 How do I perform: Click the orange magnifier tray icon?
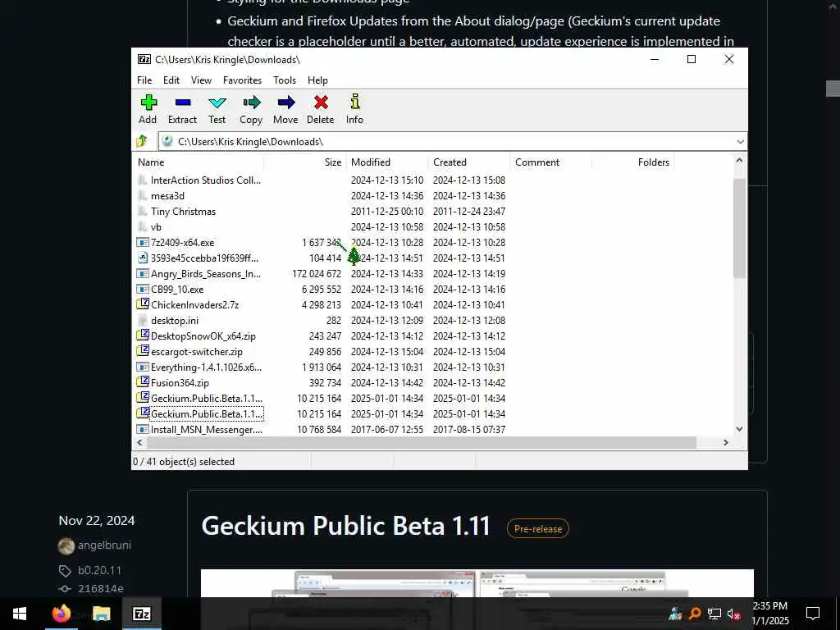click(x=695, y=614)
